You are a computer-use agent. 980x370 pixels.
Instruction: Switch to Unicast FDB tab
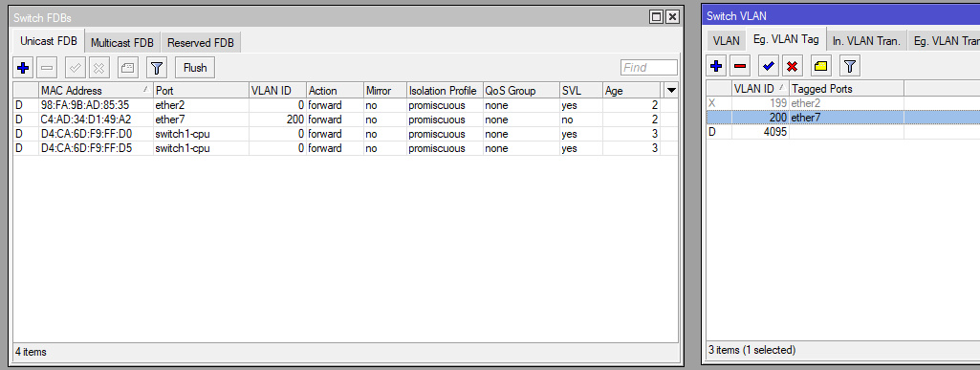[x=49, y=42]
